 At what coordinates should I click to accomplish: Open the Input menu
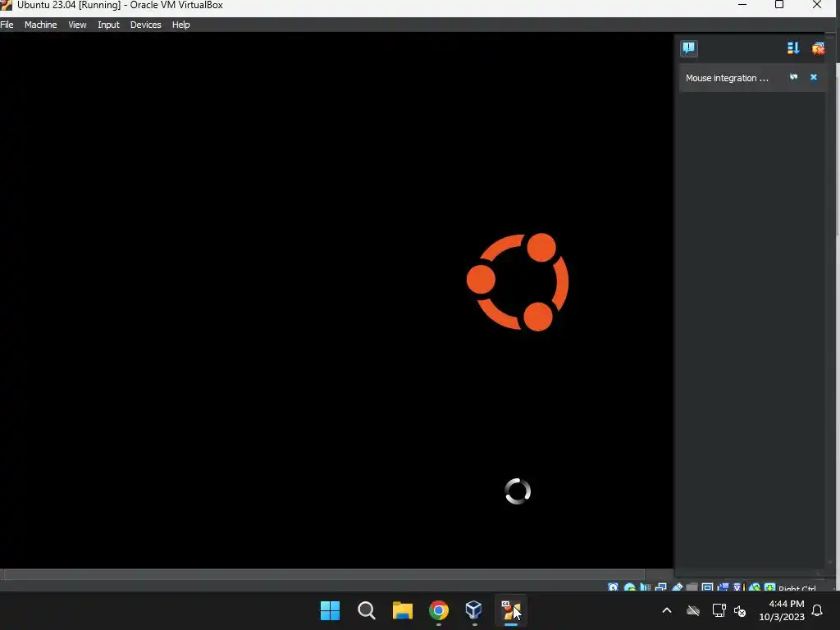[108, 25]
